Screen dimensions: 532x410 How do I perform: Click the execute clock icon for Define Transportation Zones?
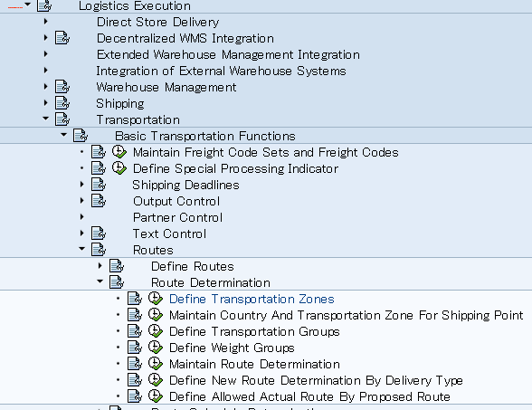156,299
